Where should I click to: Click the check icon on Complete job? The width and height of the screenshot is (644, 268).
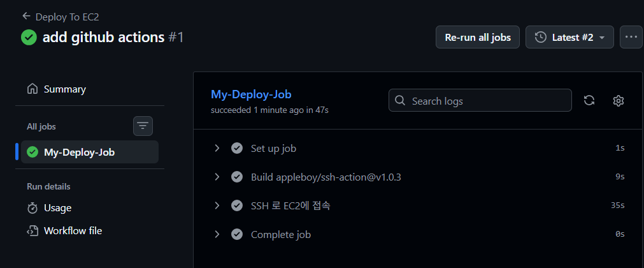point(236,234)
